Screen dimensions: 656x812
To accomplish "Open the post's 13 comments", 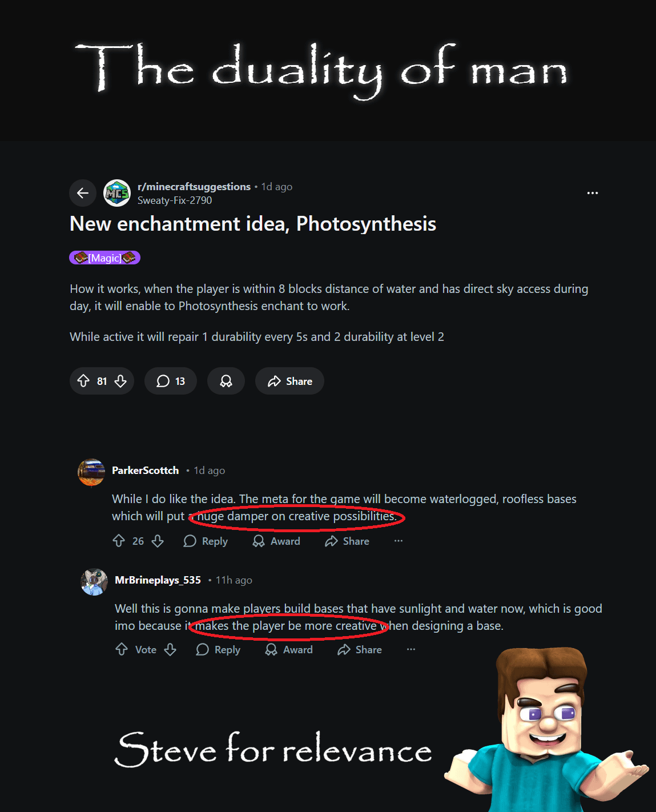I will coord(171,381).
